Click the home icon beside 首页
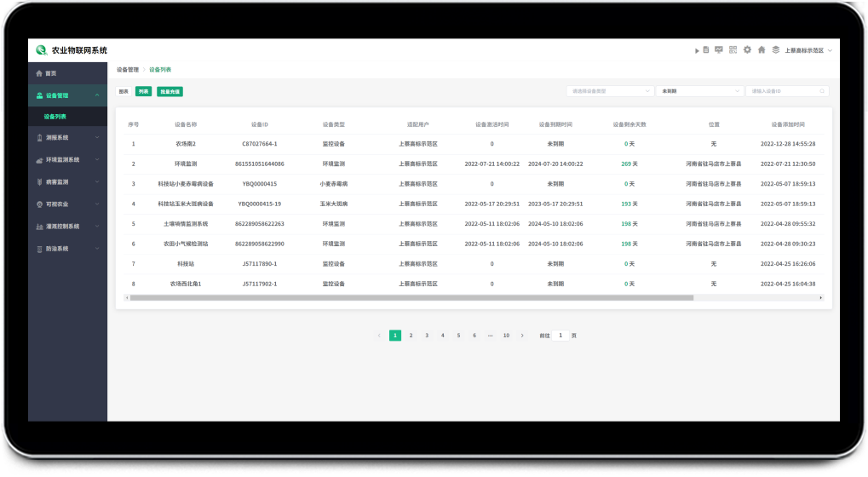868x477 pixels. (38, 73)
